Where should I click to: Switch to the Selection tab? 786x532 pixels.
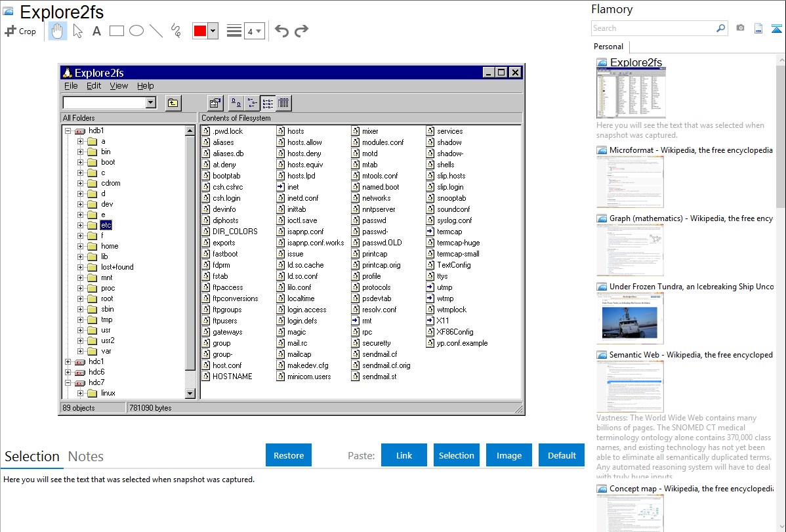[x=32, y=457]
